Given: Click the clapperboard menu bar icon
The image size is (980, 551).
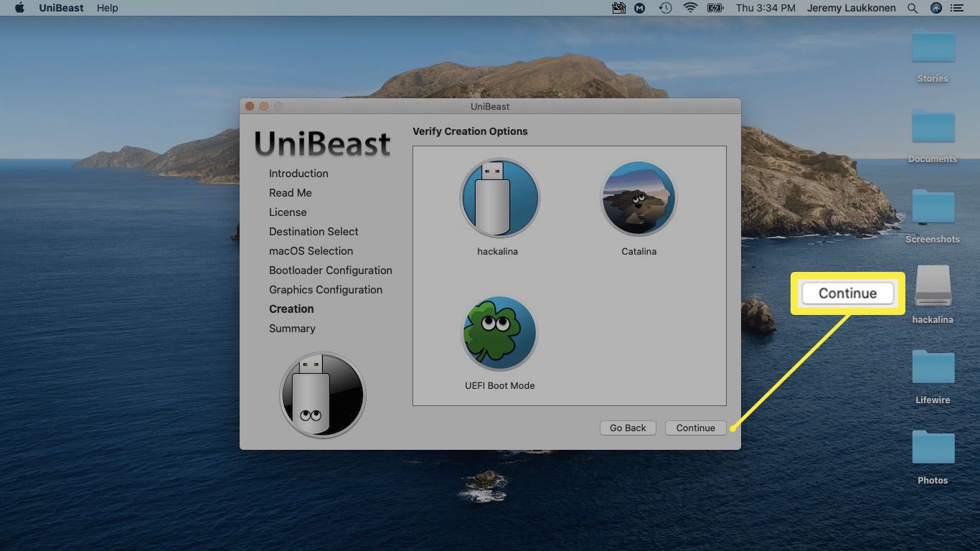Looking at the screenshot, I should click(618, 8).
